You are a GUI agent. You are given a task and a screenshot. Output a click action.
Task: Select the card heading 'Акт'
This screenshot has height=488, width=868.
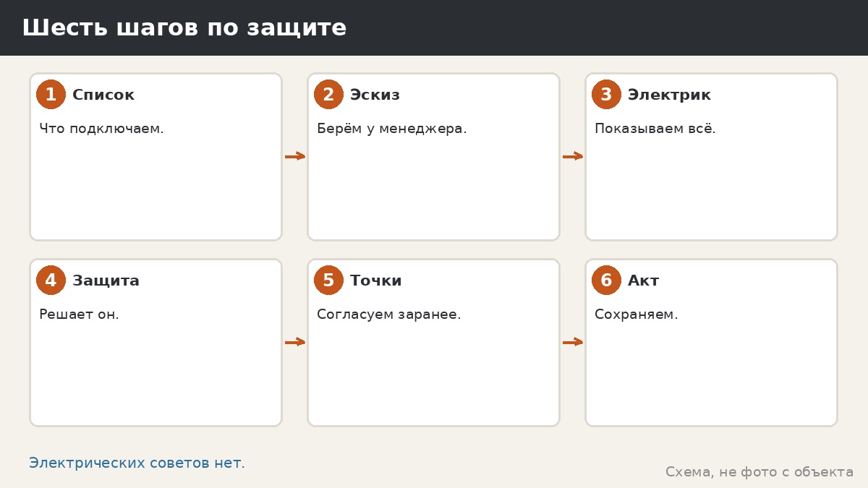(644, 281)
